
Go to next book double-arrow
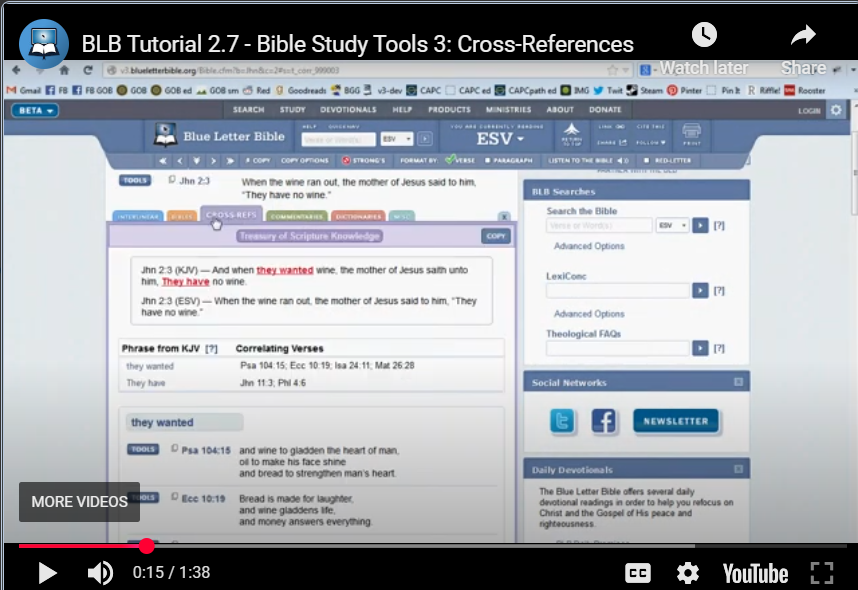tap(230, 160)
